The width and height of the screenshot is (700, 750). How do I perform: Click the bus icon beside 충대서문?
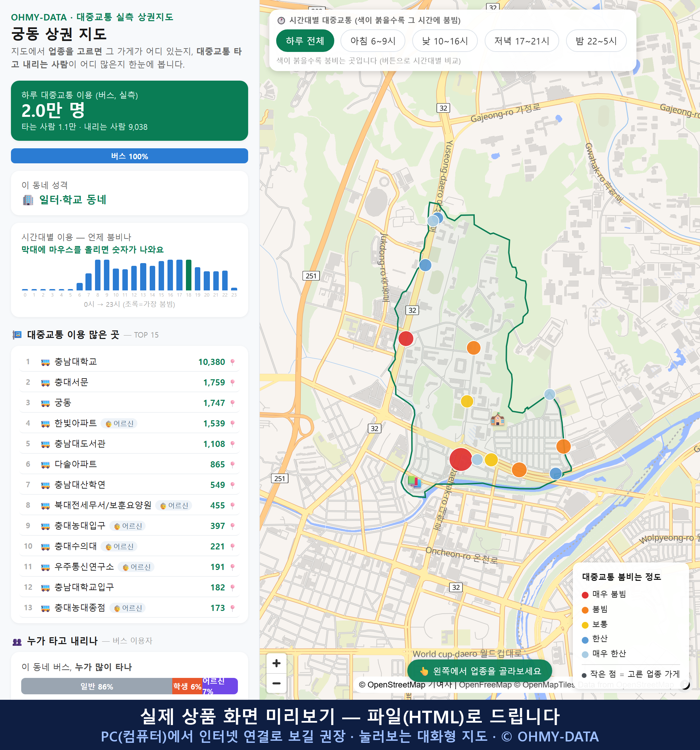pos(45,383)
